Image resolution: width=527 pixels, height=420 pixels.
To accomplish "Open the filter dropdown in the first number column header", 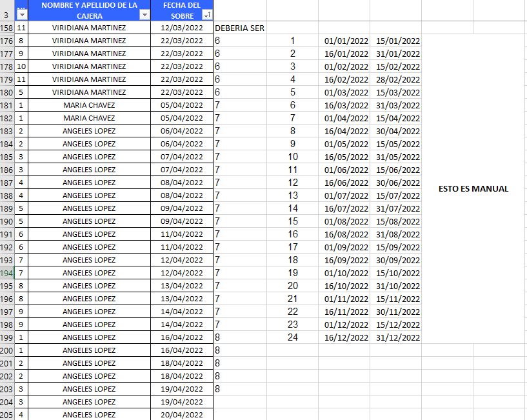I will coord(22,15).
